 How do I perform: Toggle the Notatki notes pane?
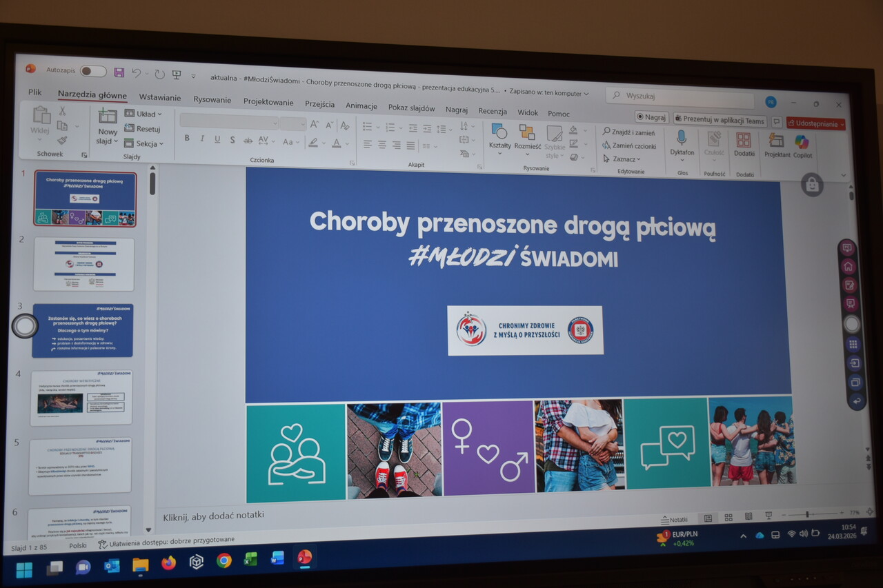(x=674, y=519)
